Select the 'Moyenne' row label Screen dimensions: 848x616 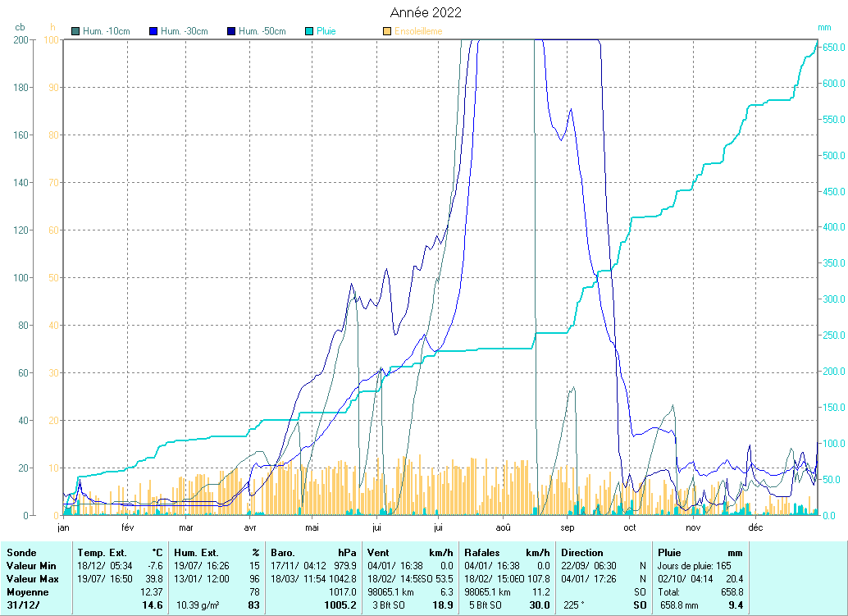tap(27, 592)
